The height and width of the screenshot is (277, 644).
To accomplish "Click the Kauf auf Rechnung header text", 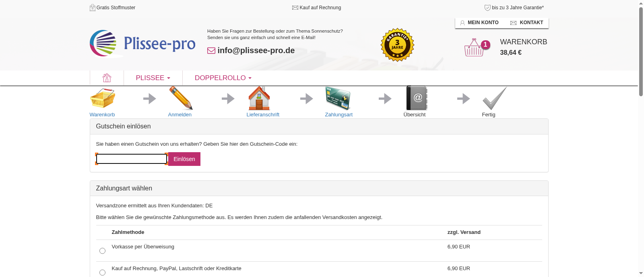I will point(320,8).
